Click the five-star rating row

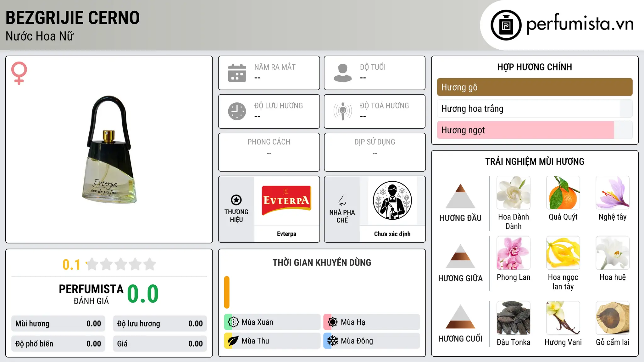(121, 264)
